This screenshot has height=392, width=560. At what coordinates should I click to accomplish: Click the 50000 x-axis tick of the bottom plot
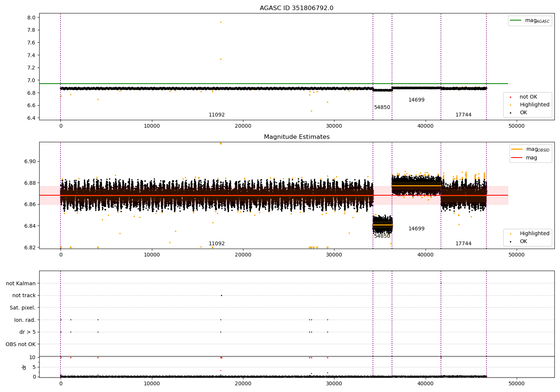517,383
